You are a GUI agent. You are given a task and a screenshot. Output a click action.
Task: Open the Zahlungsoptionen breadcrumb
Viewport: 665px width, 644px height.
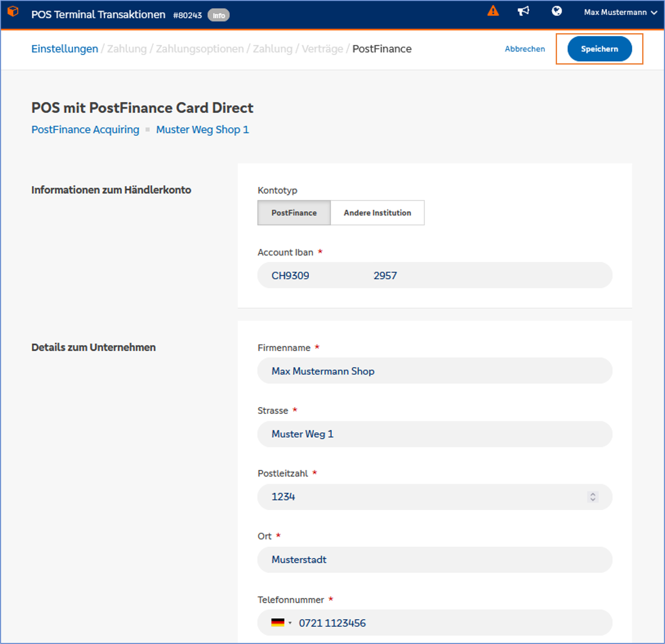point(200,49)
